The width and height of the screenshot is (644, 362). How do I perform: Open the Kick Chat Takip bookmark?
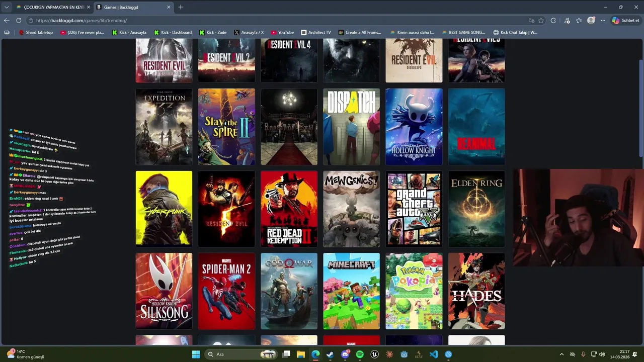pyautogui.click(x=515, y=32)
